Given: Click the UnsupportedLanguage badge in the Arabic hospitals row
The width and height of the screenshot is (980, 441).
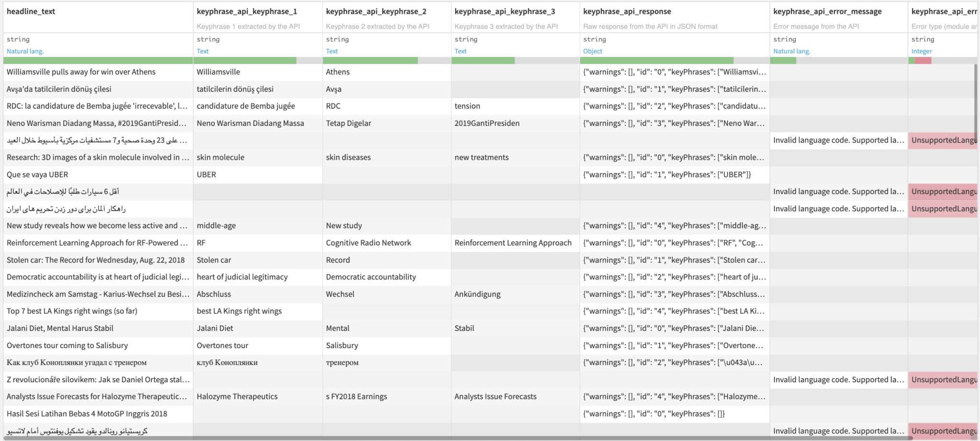Looking at the screenshot, I should pos(943,140).
